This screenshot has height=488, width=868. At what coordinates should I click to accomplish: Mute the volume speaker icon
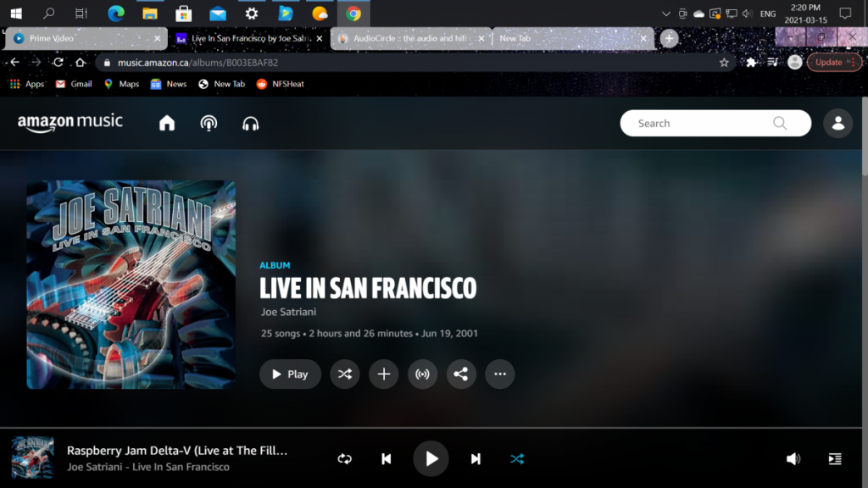click(x=793, y=459)
